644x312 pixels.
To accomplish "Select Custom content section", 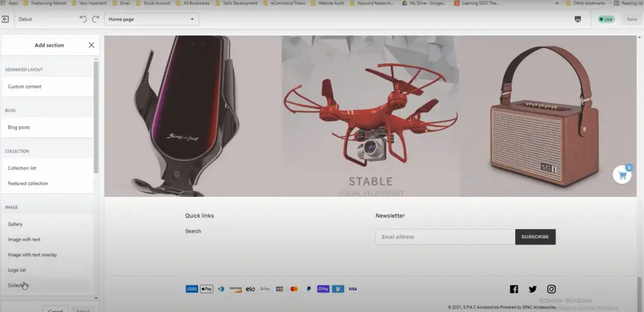I will coord(25,87).
